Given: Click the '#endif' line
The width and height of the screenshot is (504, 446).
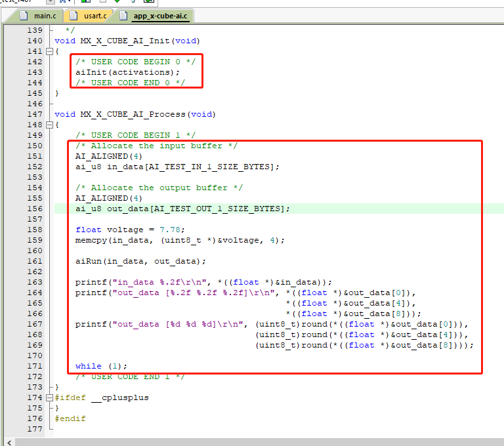Looking at the screenshot, I should click(70, 418).
